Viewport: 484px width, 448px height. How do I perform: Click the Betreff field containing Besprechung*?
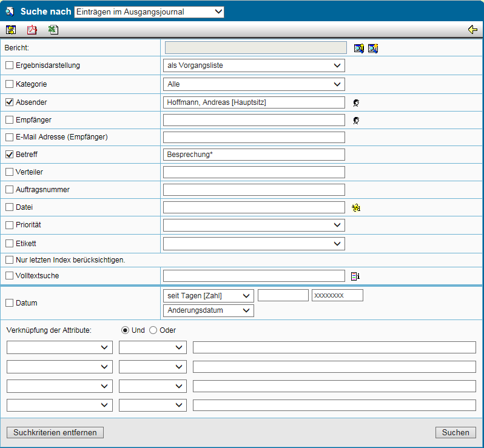click(x=254, y=155)
